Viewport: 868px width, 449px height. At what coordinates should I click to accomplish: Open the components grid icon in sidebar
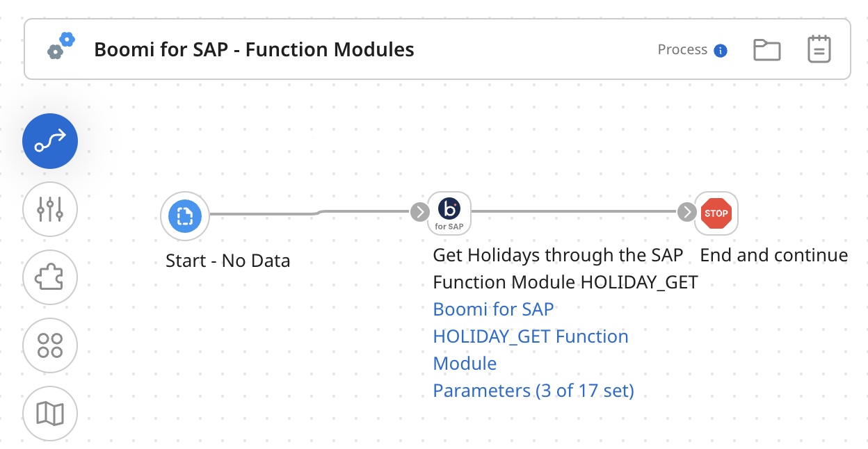pos(49,345)
